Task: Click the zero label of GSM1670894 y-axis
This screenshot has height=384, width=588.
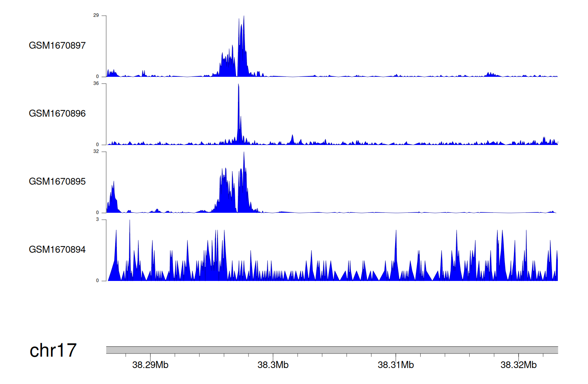Action: [98, 281]
